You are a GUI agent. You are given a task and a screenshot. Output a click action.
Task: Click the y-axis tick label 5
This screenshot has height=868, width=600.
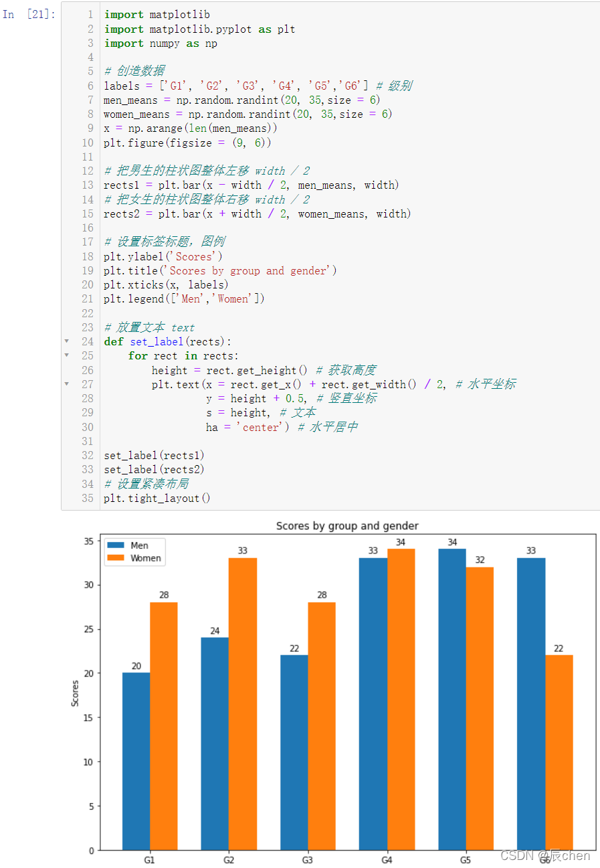click(x=91, y=806)
